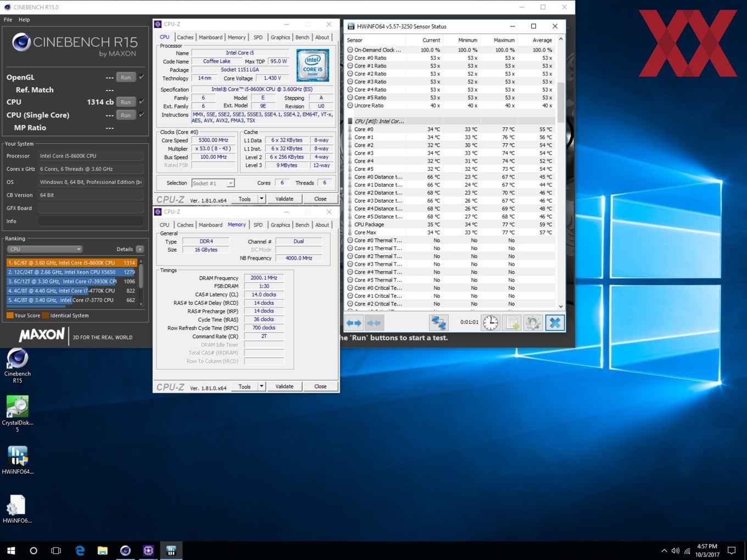Viewport: 747px width, 560px height.
Task: Click HWiNFO blue X close-sensors icon
Action: coord(555,323)
